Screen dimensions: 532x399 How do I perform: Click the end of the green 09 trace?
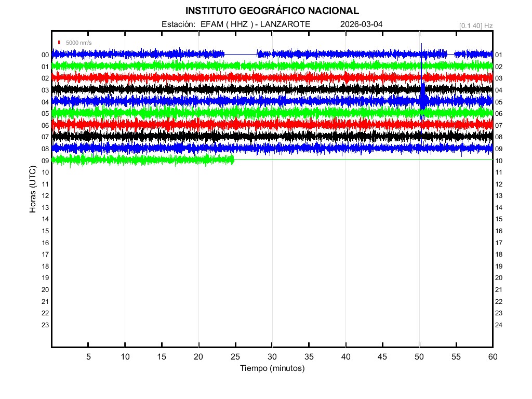(233, 159)
